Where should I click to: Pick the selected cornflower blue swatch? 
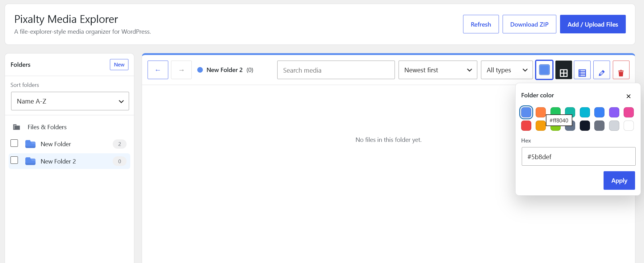click(526, 112)
